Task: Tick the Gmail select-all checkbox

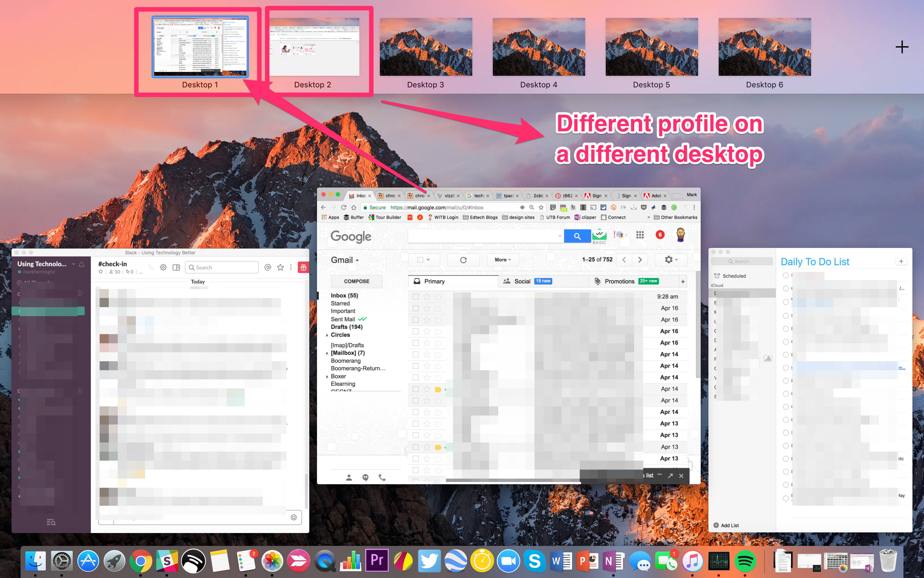Action: (x=420, y=260)
